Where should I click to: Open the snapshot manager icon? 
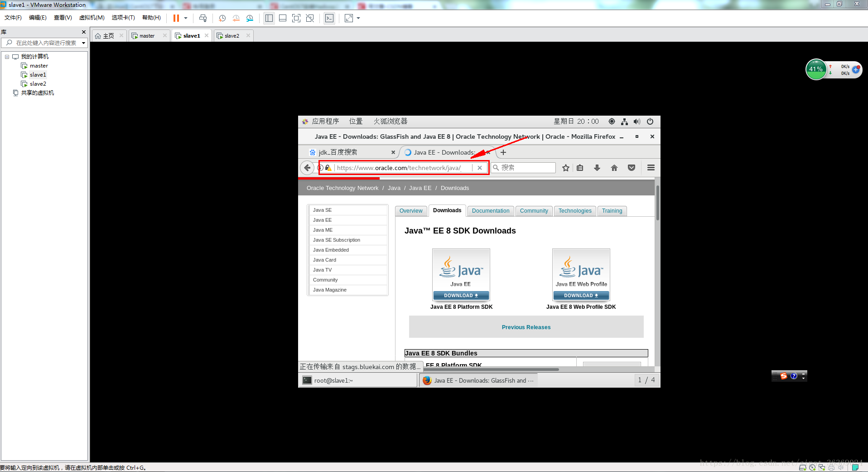(x=250, y=18)
